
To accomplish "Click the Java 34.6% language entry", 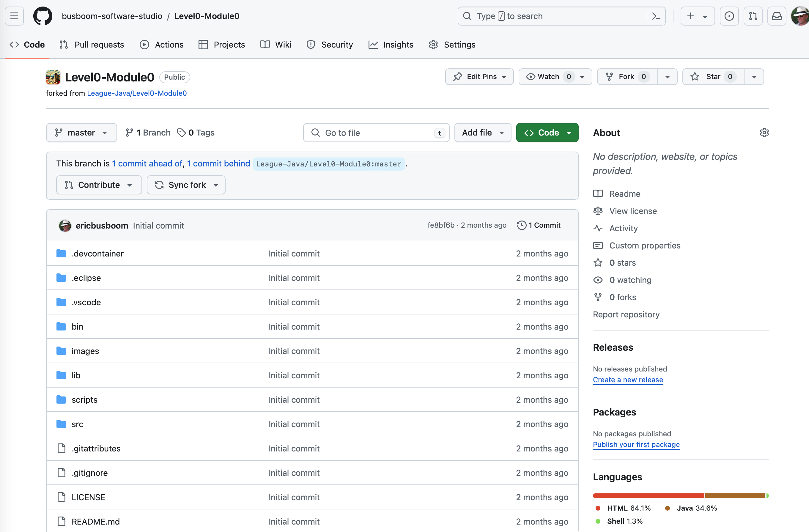I will click(x=691, y=508).
